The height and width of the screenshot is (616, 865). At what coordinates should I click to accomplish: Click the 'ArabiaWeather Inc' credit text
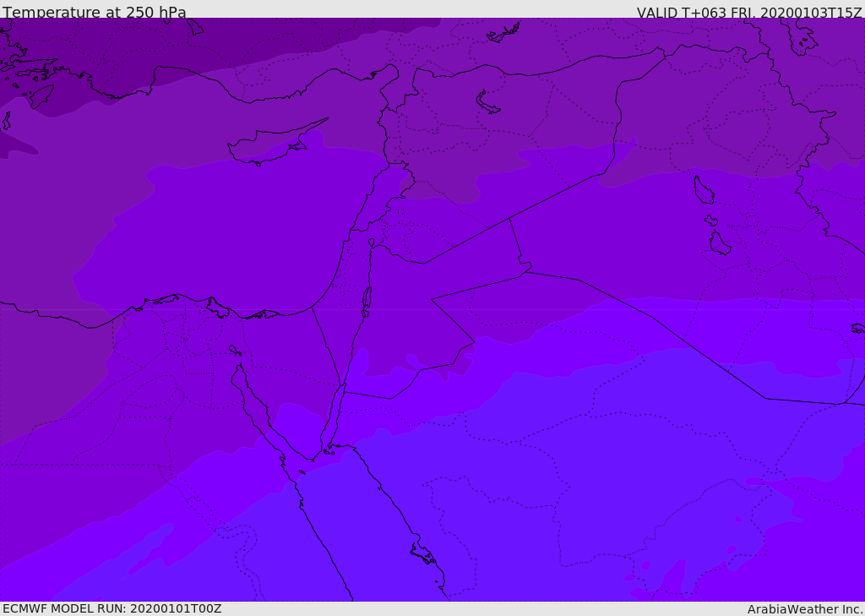[804, 609]
